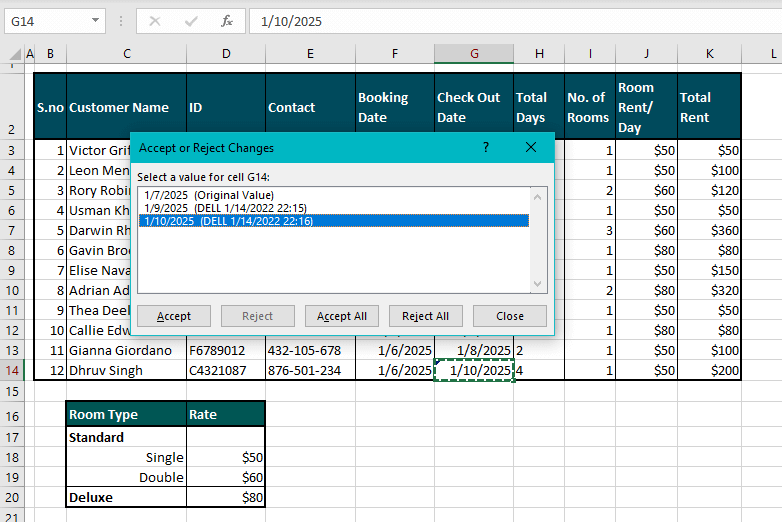Click the list scroll up arrow
Viewport: 782px width, 522px height.
click(x=538, y=197)
